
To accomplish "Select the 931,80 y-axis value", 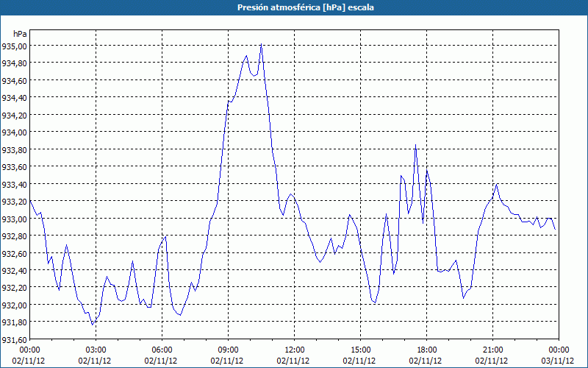I will (14, 322).
